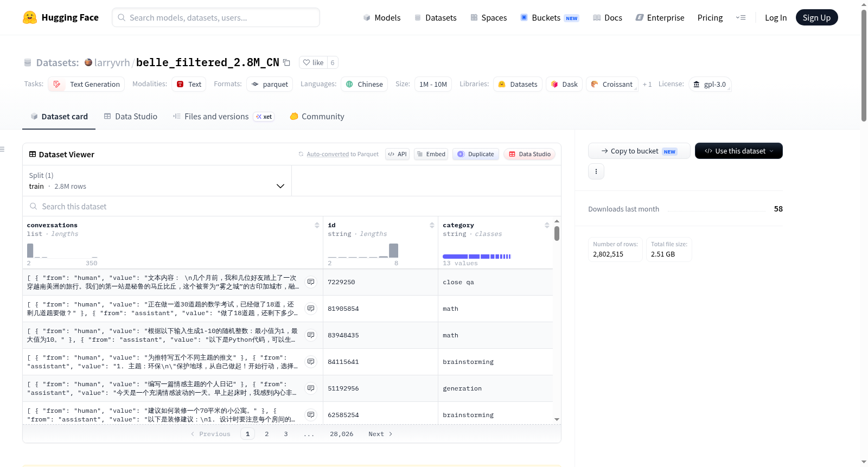Go to Next page of rows
The image size is (868, 467).
[380, 434]
